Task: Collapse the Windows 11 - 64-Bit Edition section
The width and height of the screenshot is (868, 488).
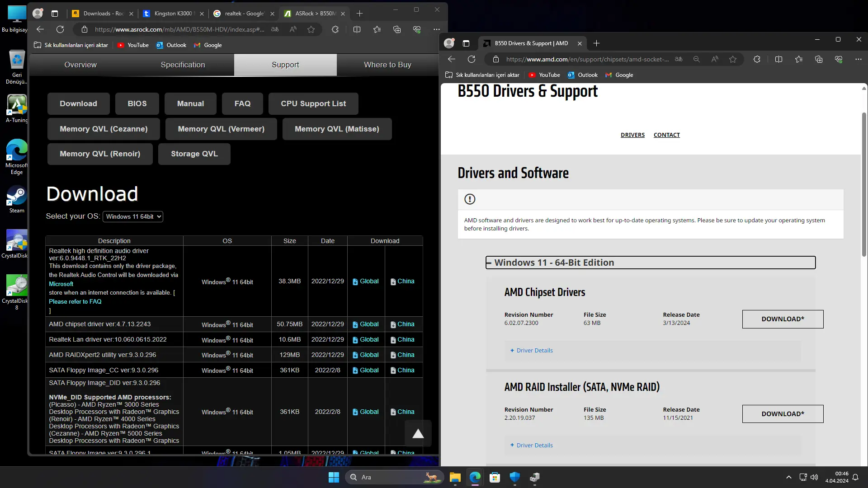Action: coord(651,263)
